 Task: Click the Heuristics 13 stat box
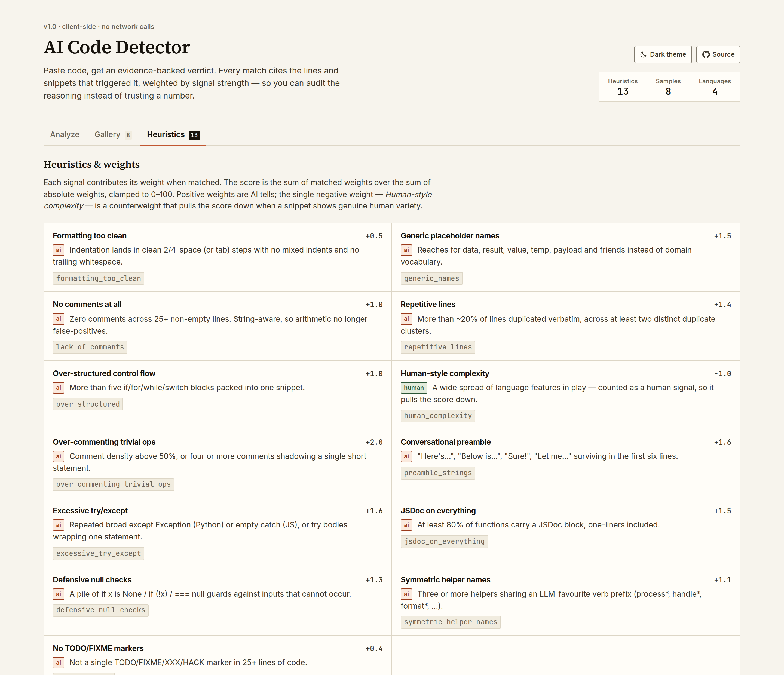pos(623,87)
